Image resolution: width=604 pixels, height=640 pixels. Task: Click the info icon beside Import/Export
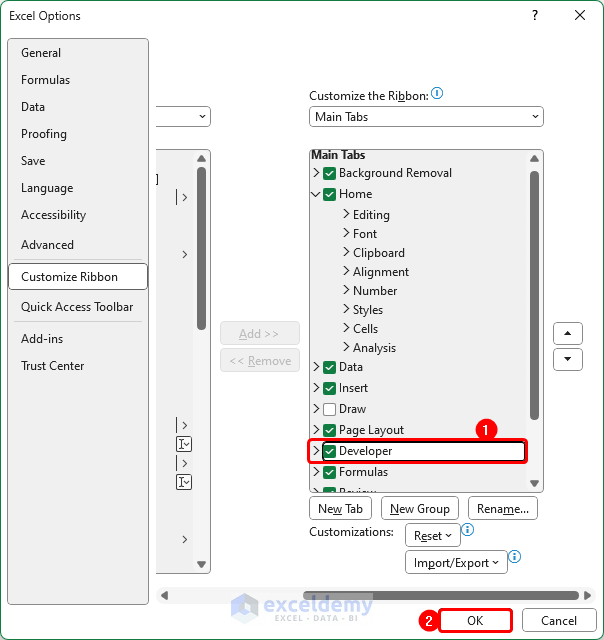point(515,556)
